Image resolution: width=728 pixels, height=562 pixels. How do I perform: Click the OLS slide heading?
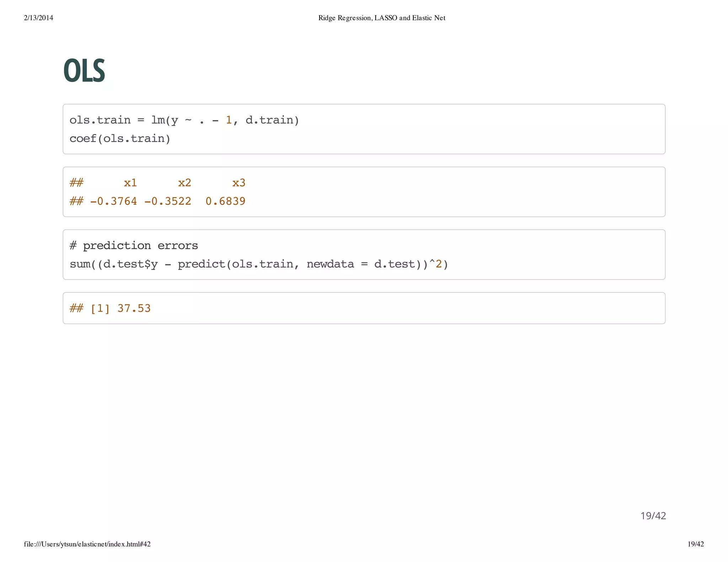[84, 71]
